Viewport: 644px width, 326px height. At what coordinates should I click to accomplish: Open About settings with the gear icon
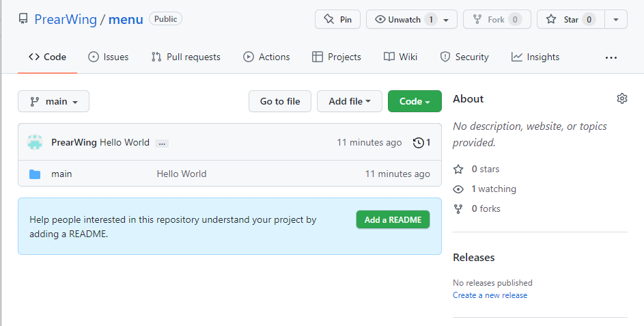[x=622, y=98]
